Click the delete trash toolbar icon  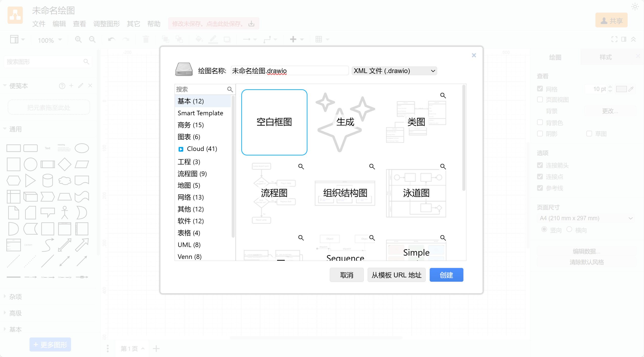click(x=146, y=39)
